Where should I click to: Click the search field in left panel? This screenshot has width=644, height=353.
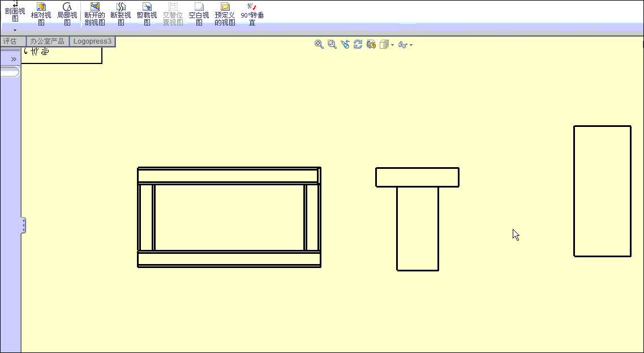click(x=10, y=71)
